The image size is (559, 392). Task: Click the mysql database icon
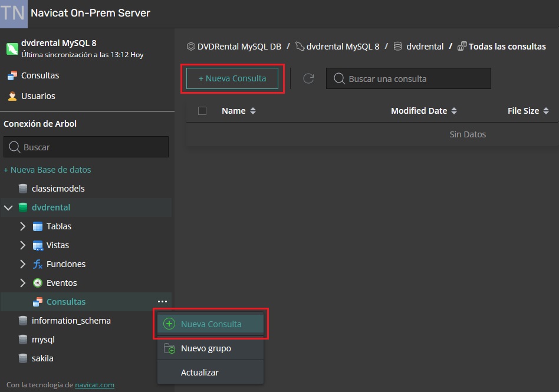(23, 340)
